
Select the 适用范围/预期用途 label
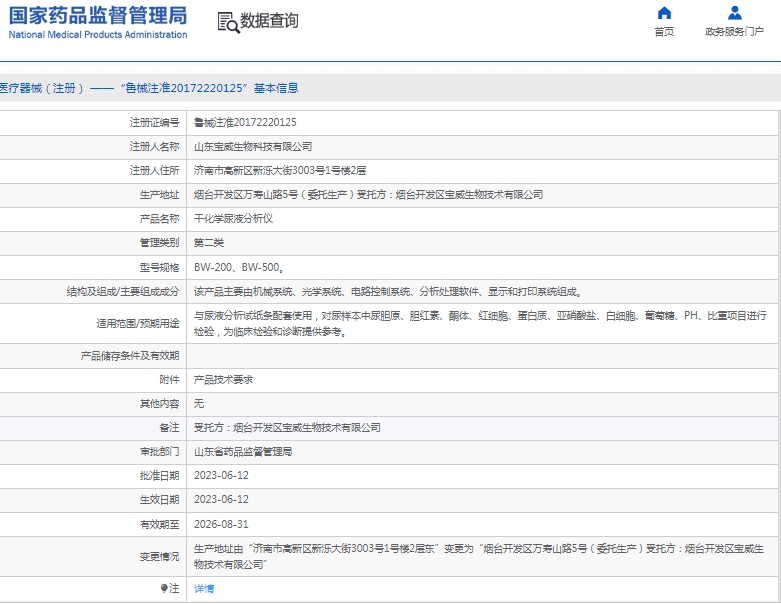tap(138, 324)
